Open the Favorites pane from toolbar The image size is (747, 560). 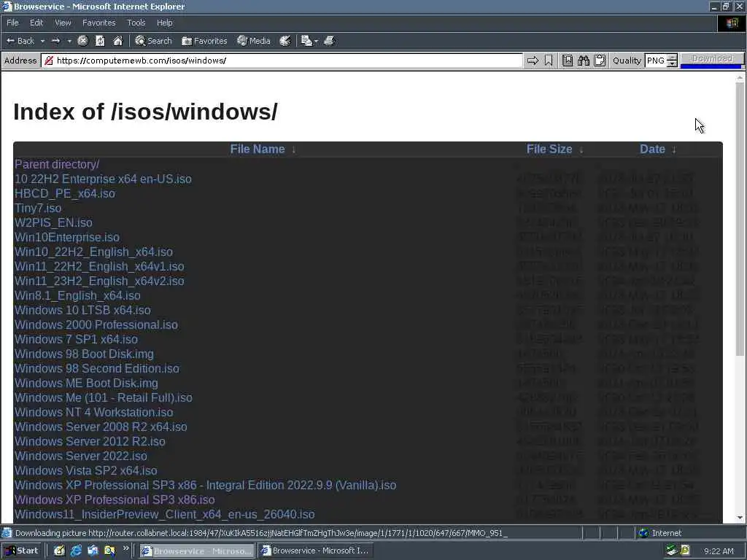point(204,41)
